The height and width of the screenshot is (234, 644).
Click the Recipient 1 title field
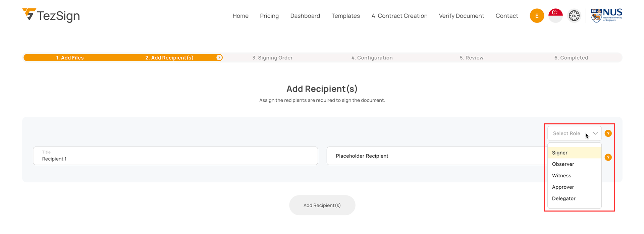click(x=175, y=156)
